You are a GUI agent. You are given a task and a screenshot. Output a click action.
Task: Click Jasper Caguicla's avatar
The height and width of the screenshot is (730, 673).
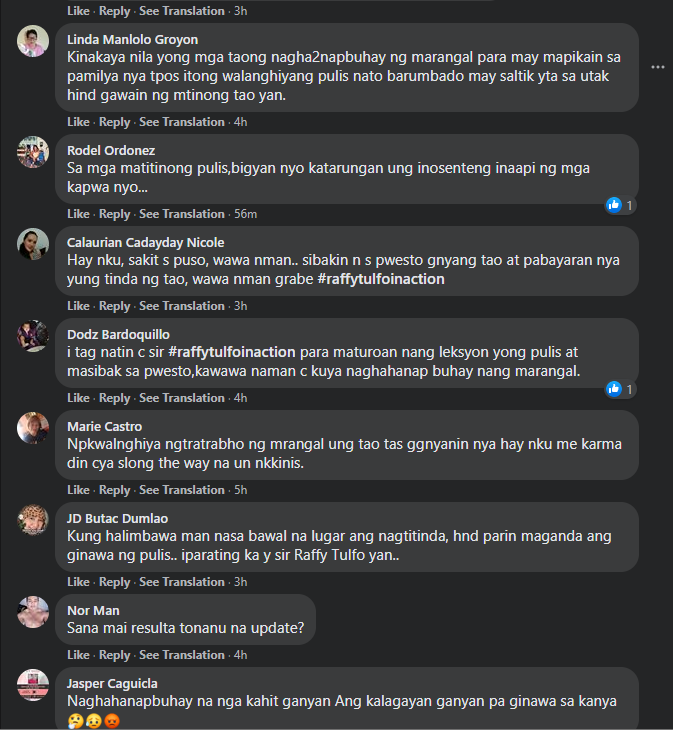[x=33, y=686]
